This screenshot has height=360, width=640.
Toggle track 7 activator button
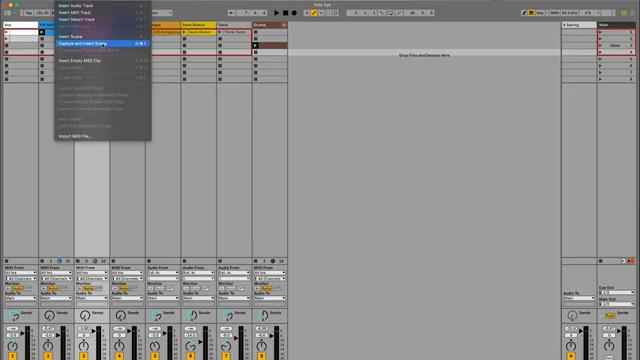point(226,356)
